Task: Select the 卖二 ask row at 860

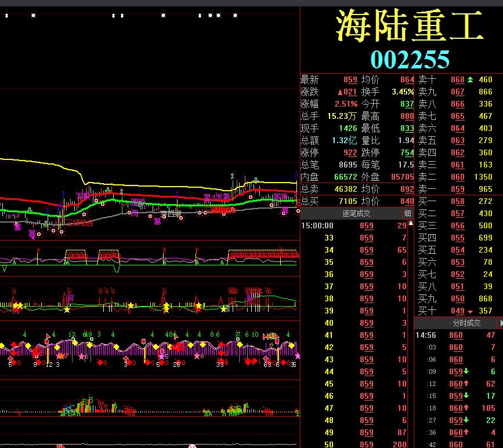Action: 459,177
